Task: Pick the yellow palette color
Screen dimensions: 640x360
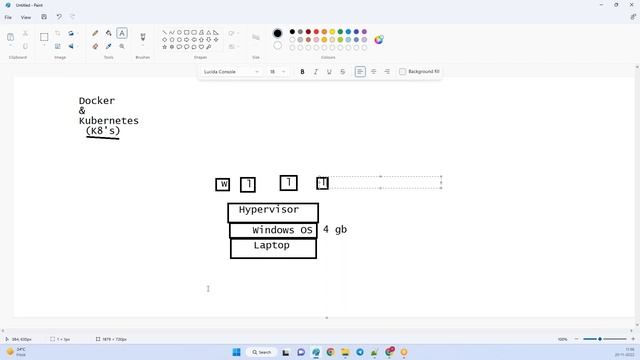Action: click(332, 32)
